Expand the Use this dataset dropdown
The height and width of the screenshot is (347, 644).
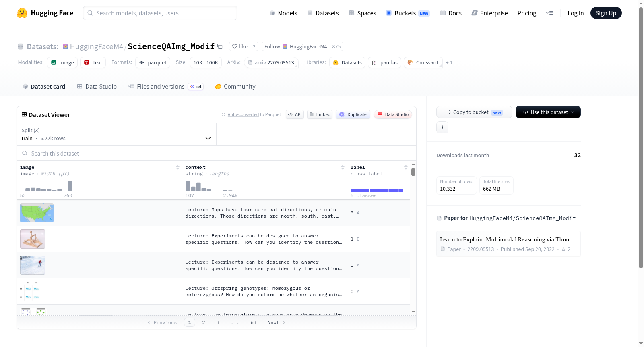548,112
